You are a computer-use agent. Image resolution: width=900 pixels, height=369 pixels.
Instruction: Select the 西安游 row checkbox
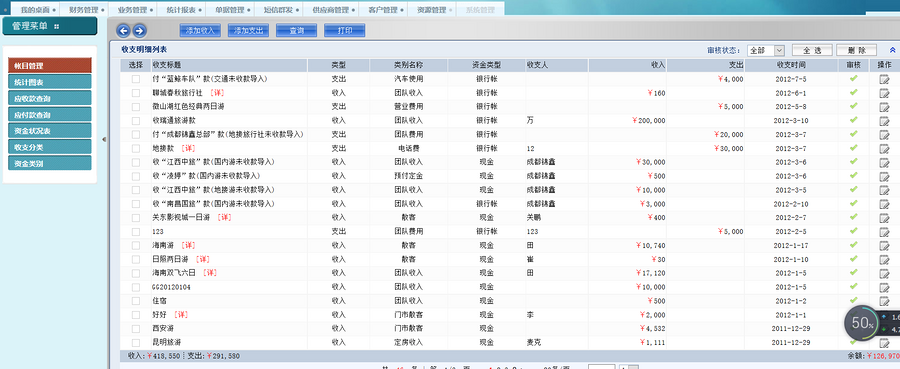coord(136,329)
